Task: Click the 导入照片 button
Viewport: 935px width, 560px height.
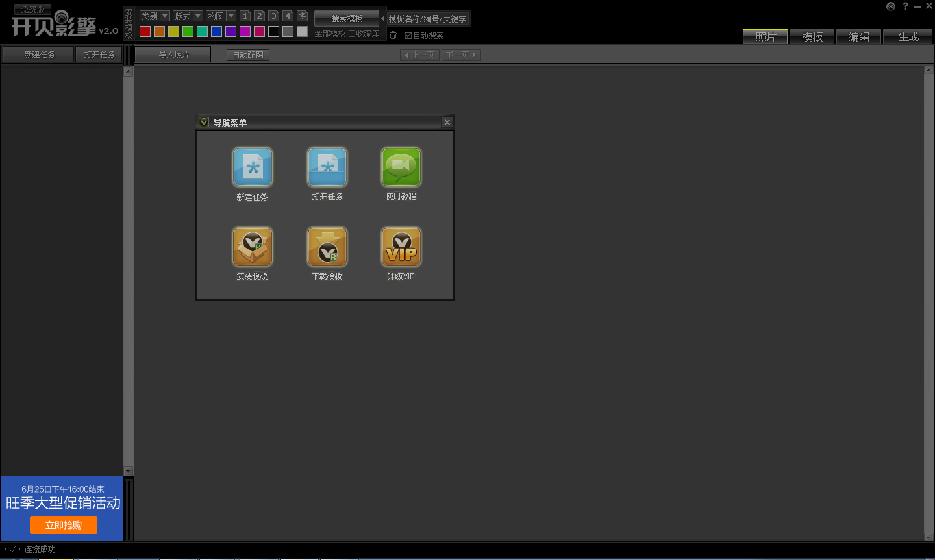Action: [x=173, y=55]
